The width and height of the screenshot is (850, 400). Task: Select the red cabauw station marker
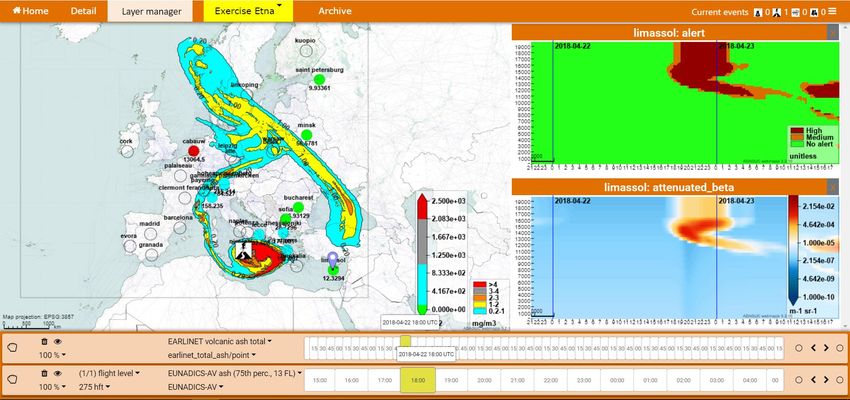pos(194,150)
